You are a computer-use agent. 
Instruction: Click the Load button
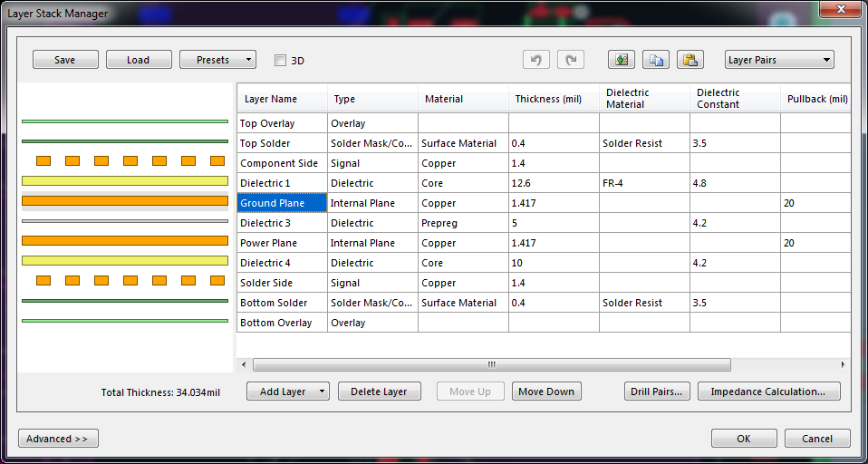tap(139, 60)
